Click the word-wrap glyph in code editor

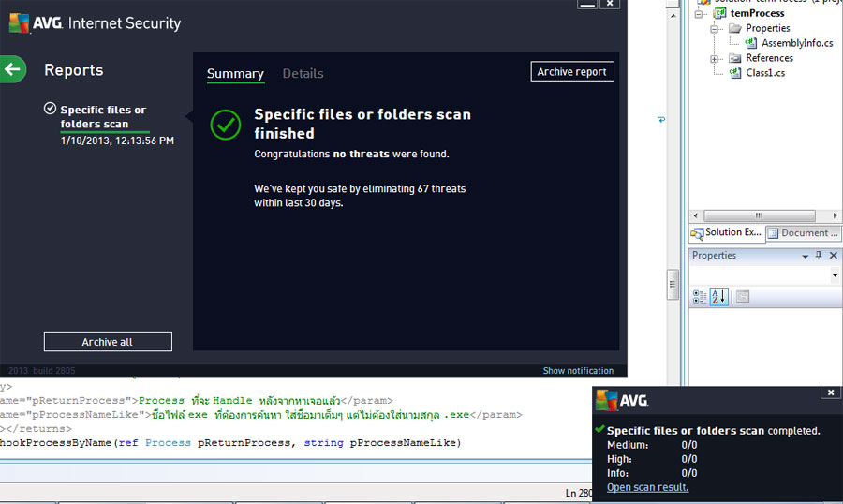tap(660, 119)
